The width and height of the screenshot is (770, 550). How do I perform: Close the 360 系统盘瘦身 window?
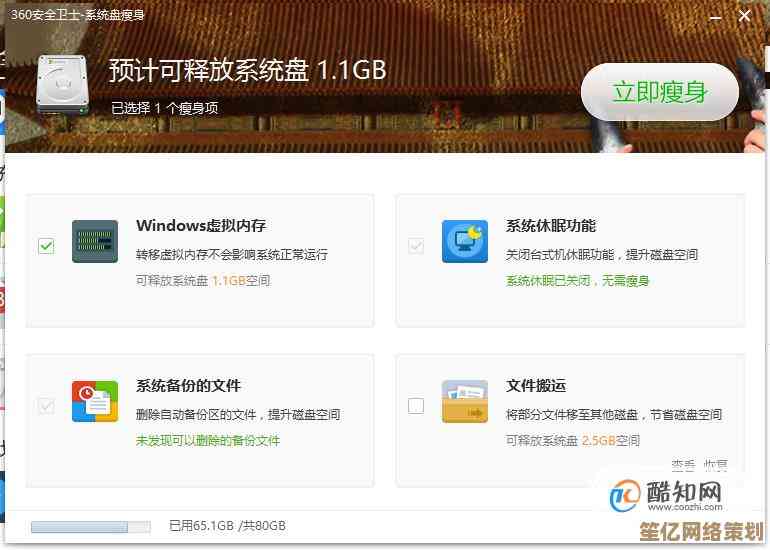tap(745, 15)
